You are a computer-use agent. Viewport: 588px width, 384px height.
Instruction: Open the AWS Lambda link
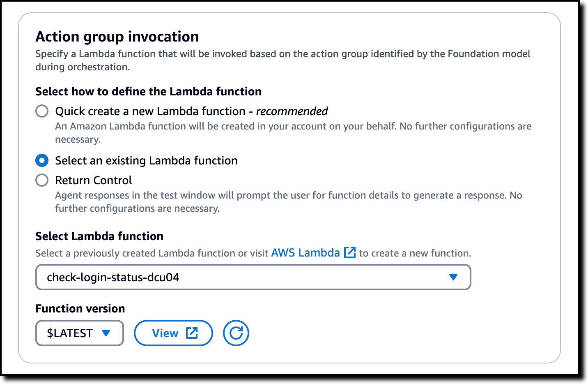[305, 252]
